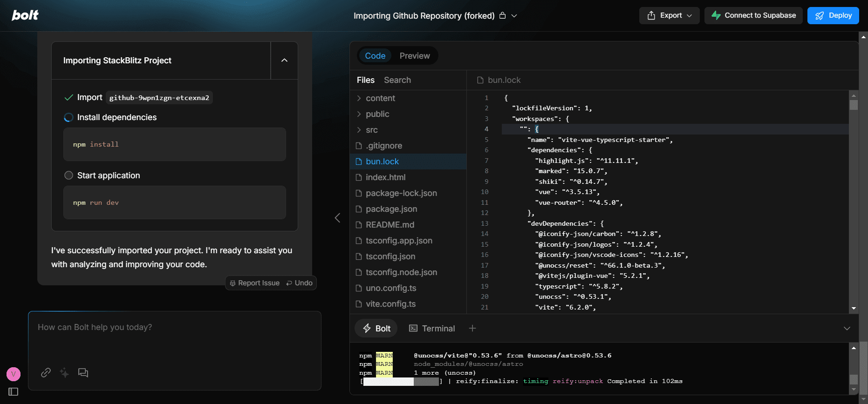Open tsconfig.node.json file
Viewport: 868px width, 404px height.
click(x=408, y=272)
